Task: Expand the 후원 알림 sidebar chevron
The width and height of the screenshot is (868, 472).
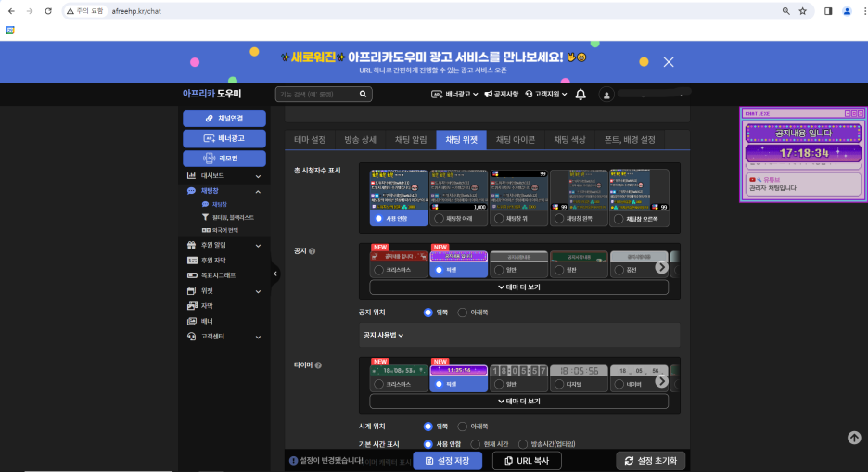Action: click(258, 246)
